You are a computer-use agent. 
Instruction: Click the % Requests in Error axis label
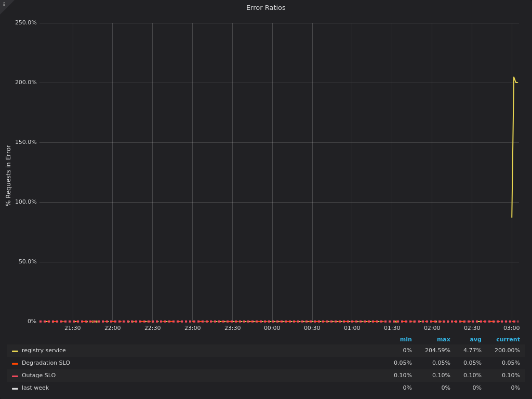[x=8, y=176]
